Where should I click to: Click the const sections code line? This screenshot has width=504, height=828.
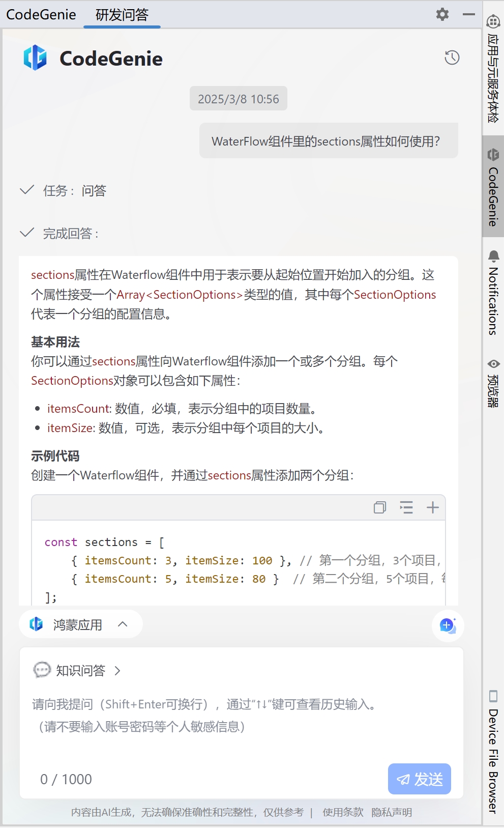[104, 542]
